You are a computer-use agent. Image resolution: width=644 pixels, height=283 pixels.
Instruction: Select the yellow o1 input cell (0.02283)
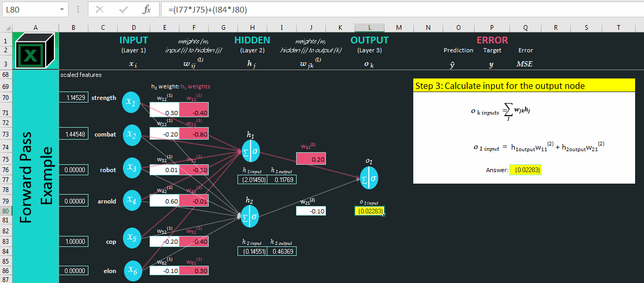[369, 211]
